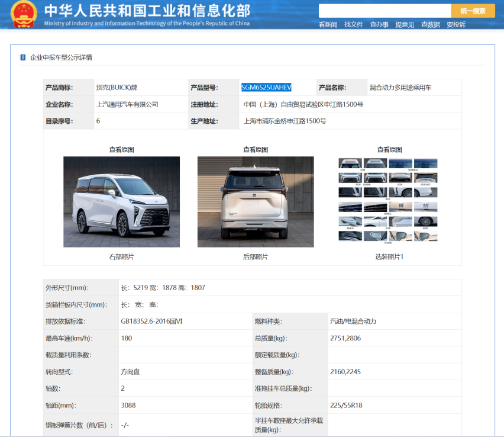Click the catalog number value 6
This screenshot has height=437, width=504.
[98, 121]
